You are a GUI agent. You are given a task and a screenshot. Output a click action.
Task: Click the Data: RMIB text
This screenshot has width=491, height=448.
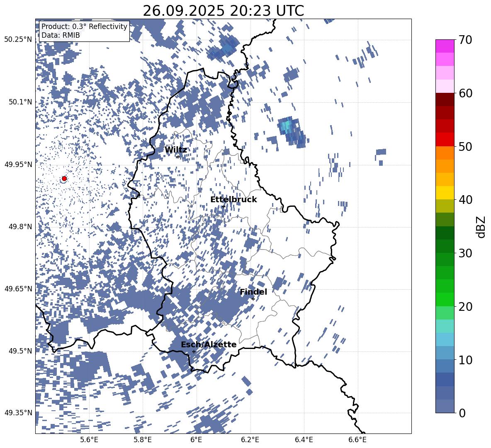[61, 35]
